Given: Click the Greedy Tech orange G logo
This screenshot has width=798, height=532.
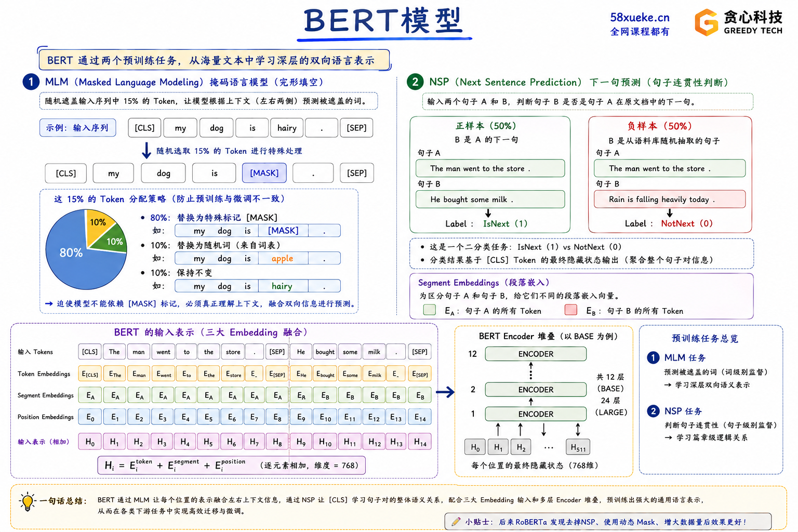Looking at the screenshot, I should [707, 22].
